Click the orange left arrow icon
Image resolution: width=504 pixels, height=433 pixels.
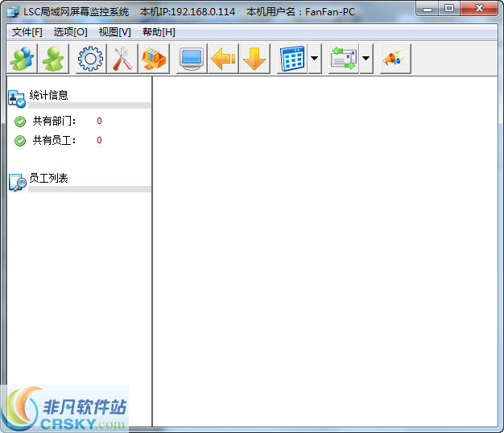223,59
